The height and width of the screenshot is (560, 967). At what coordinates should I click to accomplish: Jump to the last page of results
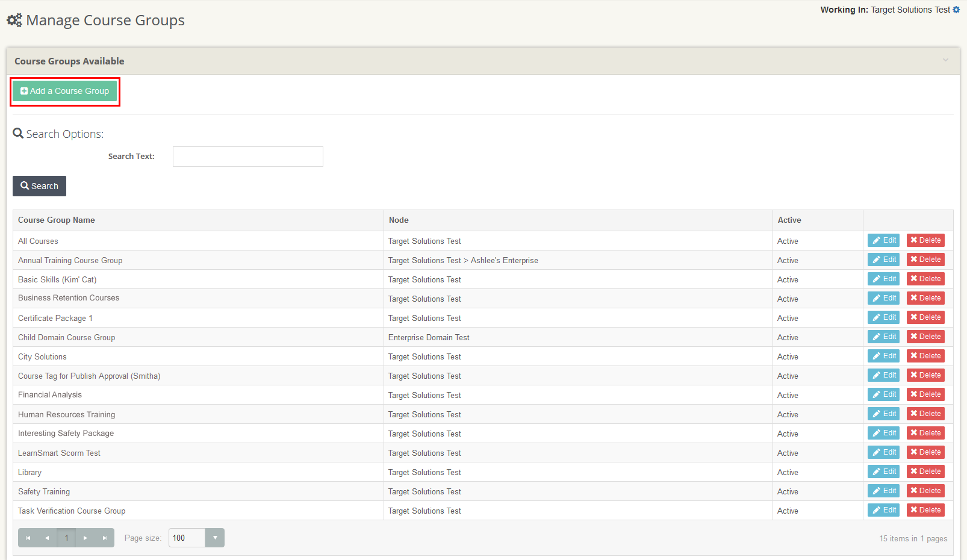105,538
